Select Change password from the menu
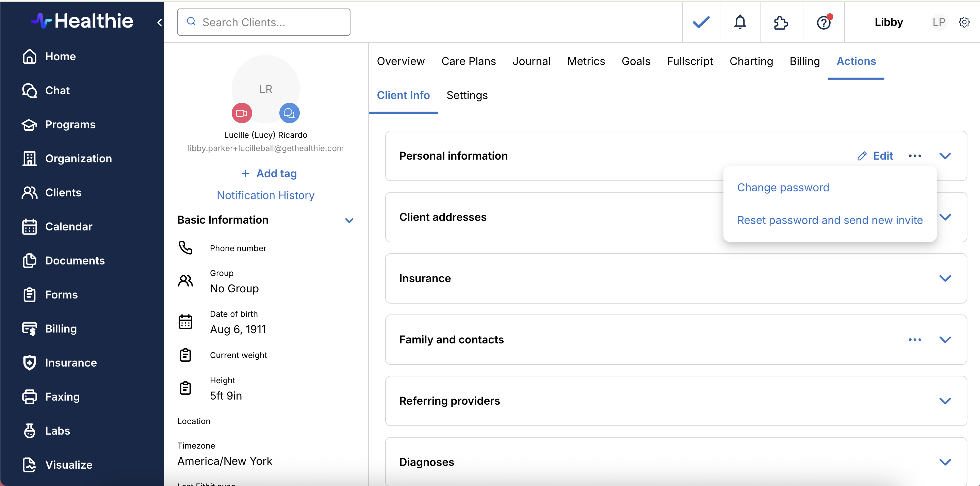980x486 pixels. (783, 187)
